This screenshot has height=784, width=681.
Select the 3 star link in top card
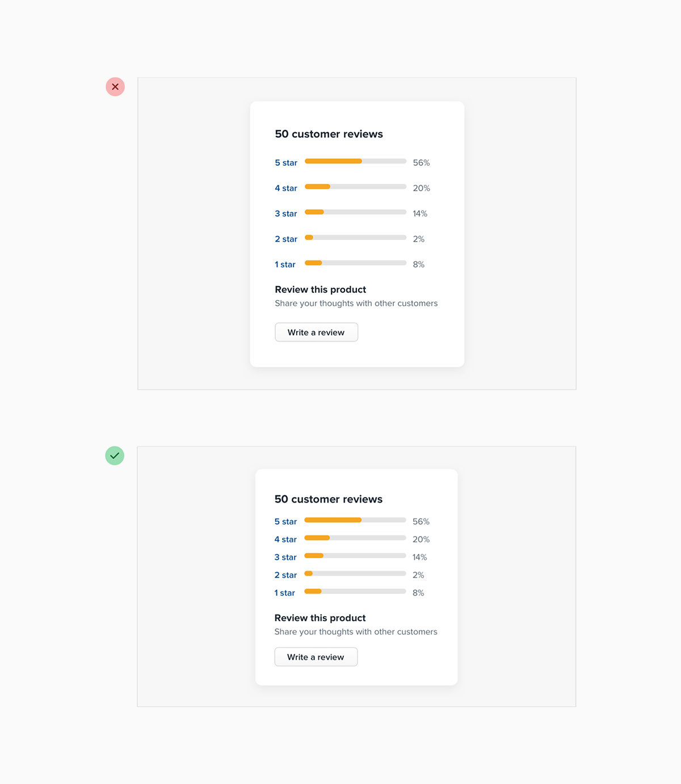pos(285,213)
